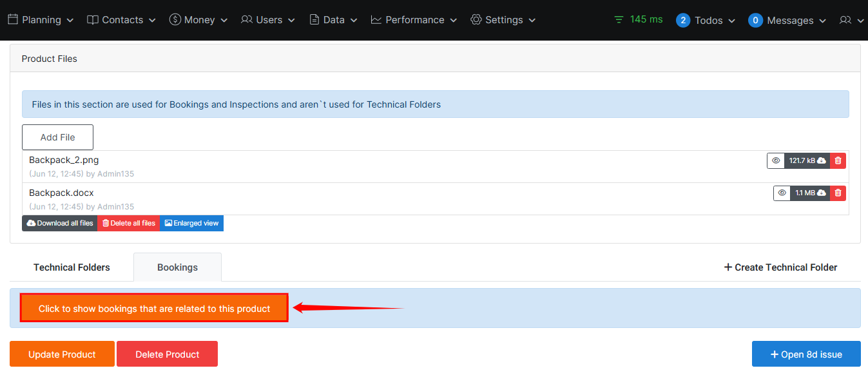The height and width of the screenshot is (386, 868).
Task: Delete Backpack.docx using trash icon
Action: tap(838, 193)
